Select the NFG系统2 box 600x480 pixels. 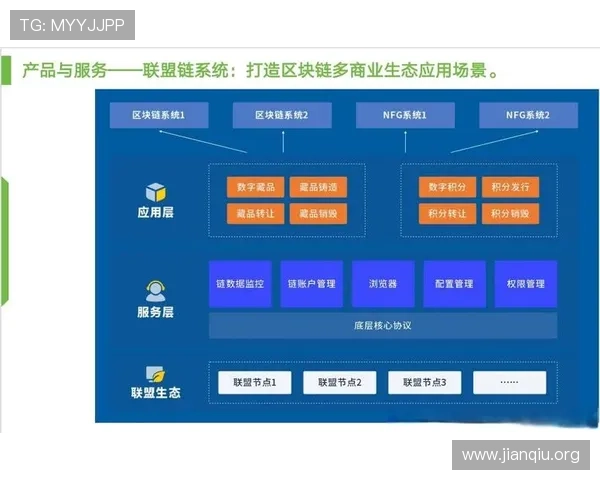(528, 115)
